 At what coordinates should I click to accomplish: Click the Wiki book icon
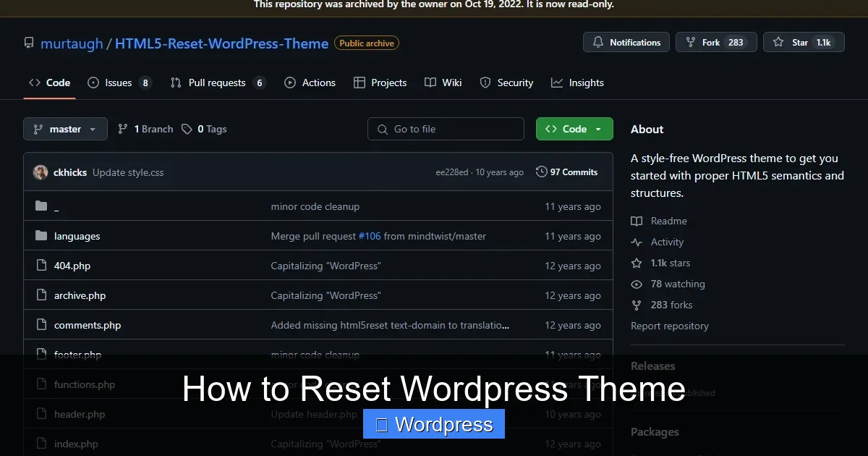pos(430,83)
